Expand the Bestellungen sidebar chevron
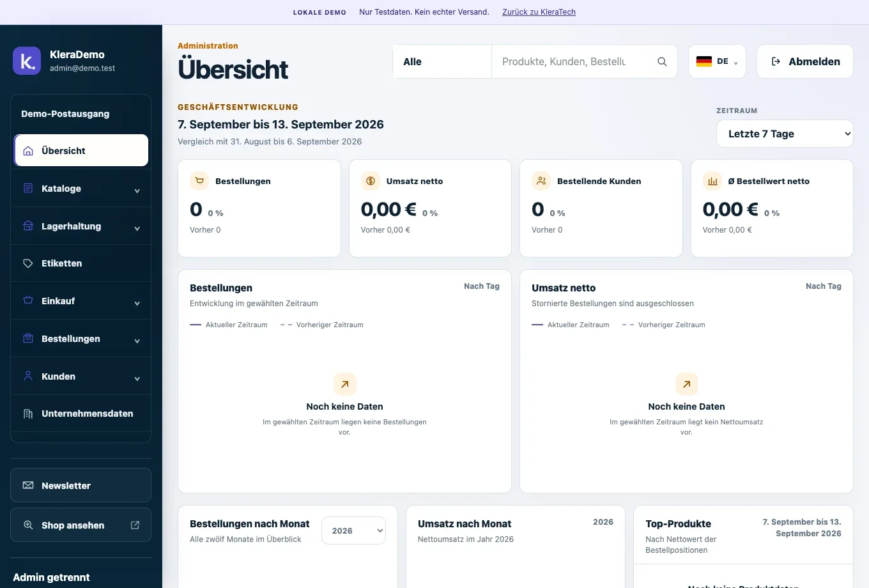 click(x=137, y=341)
